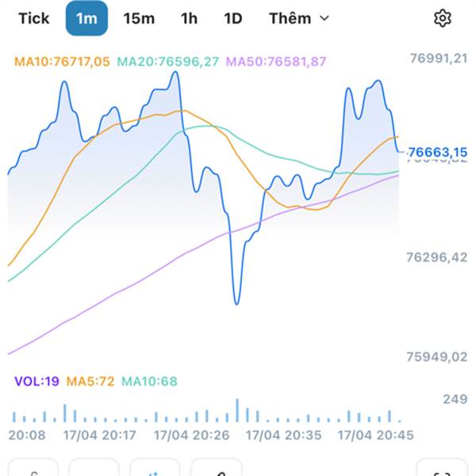476x476 pixels.
Task: Click the current price tag 76663,15
Action: 437,152
